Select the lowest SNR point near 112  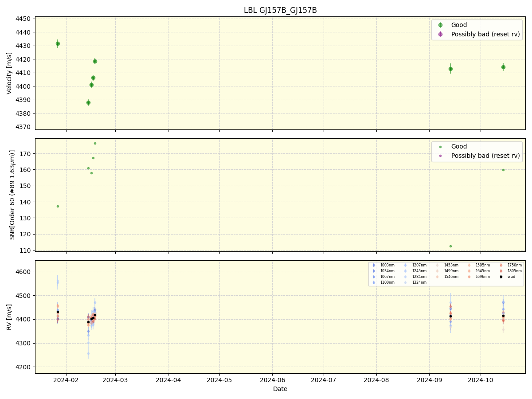[450, 246]
